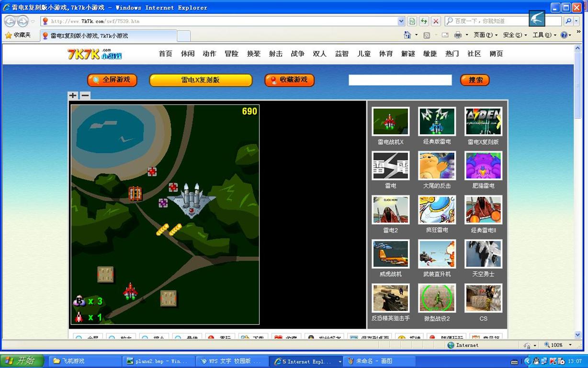The height and width of the screenshot is (368, 588).
Task: Select the 射击 category in navigation
Action: (276, 54)
